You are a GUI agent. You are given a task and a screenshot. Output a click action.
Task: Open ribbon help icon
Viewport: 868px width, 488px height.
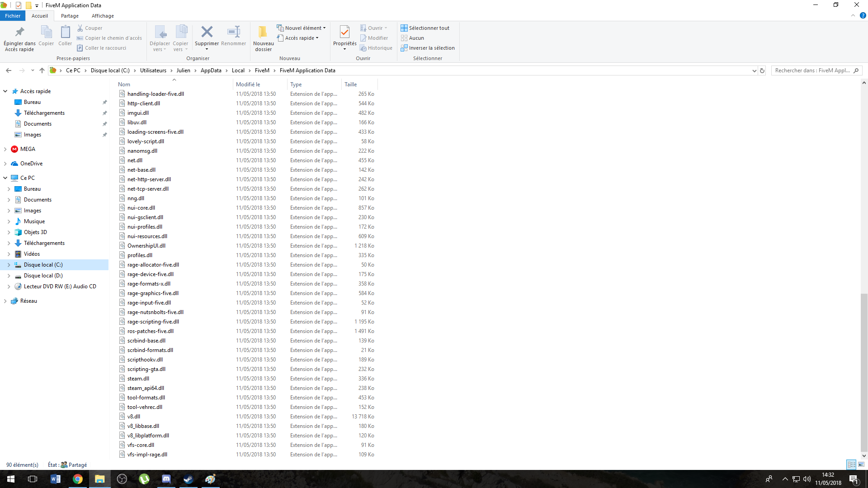(863, 15)
